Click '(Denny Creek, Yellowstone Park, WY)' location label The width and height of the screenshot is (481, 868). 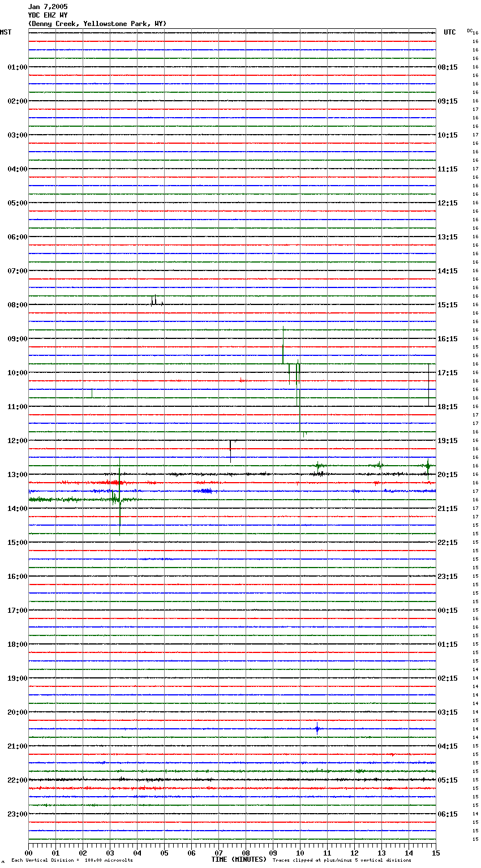pos(97,24)
